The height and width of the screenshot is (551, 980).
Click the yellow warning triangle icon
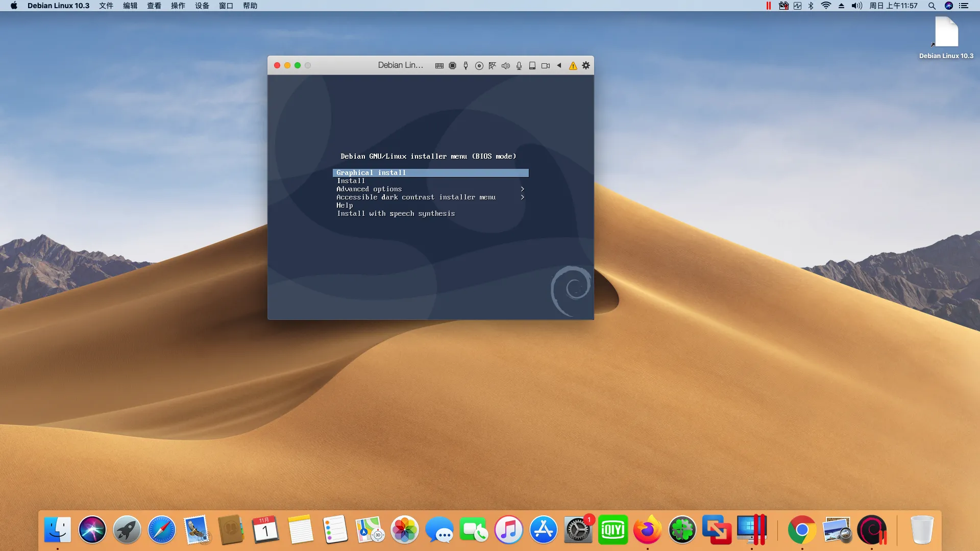tap(573, 66)
